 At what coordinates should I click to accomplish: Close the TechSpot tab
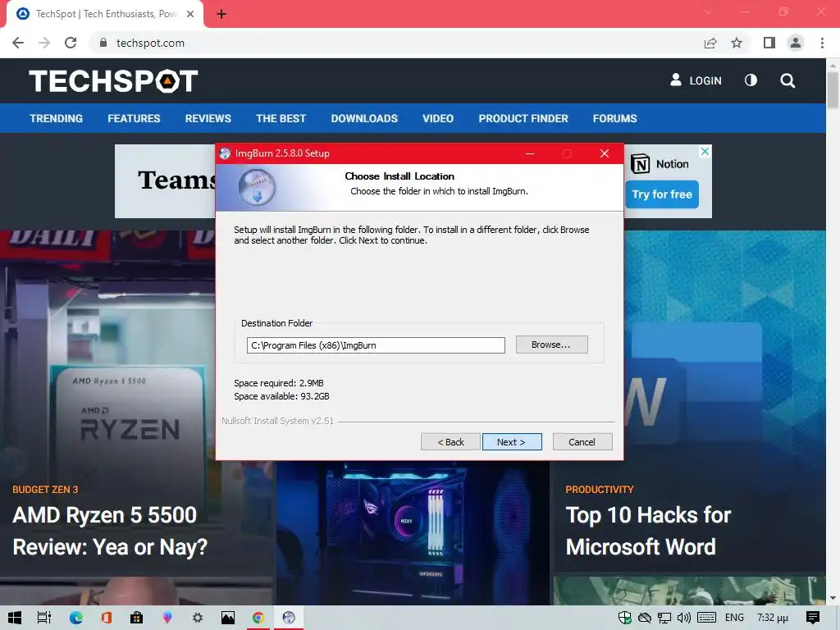coord(190,14)
